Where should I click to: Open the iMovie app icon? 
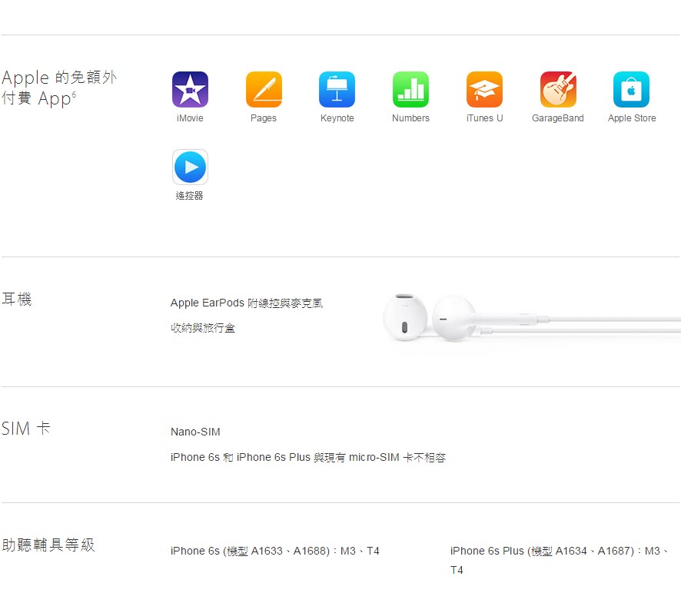coord(190,89)
